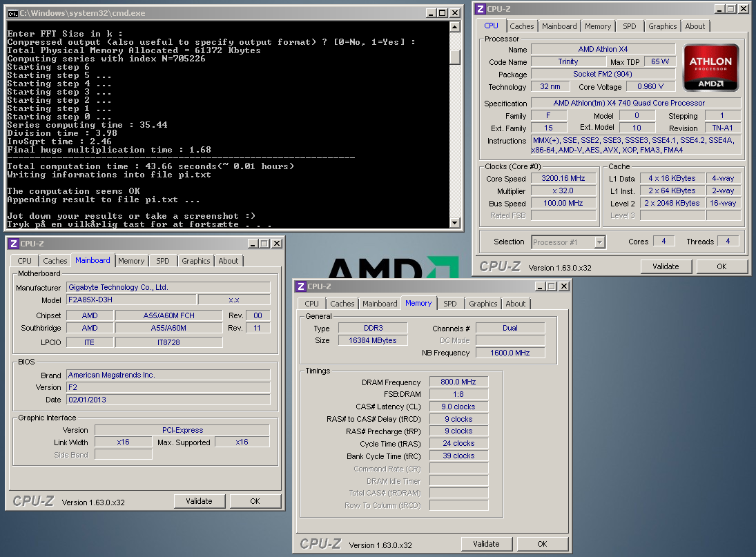
Task: Click the Southbridge A55/A60M field
Action: pos(168,328)
